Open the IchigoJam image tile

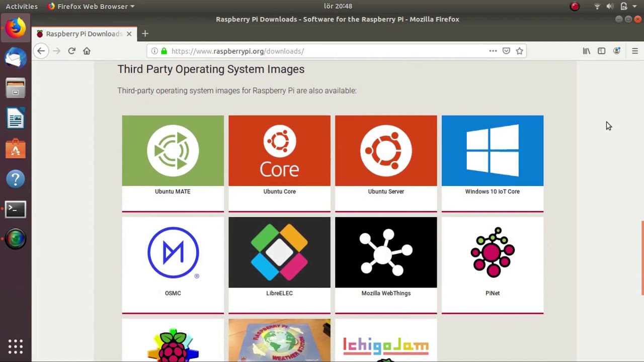click(x=386, y=340)
